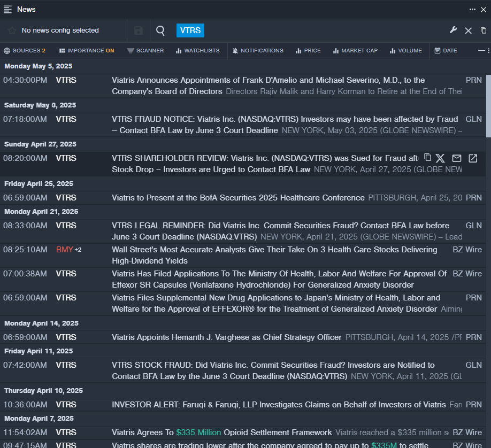Click PRN source on the Hemanth Varghese row

pyautogui.click(x=474, y=337)
